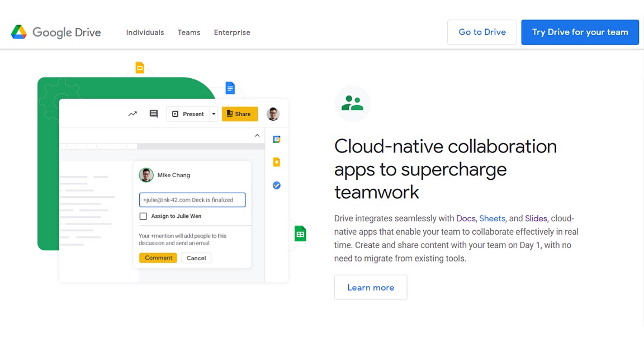
Task: Click Try Drive for your team
Action: (x=580, y=32)
